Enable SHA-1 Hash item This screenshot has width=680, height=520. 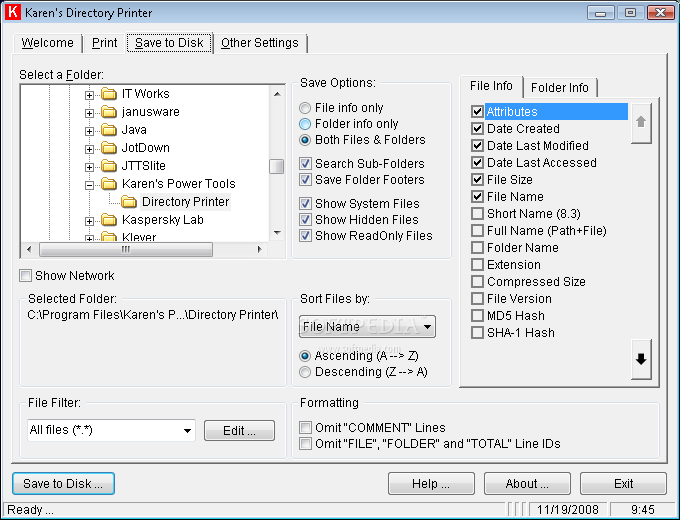477,333
